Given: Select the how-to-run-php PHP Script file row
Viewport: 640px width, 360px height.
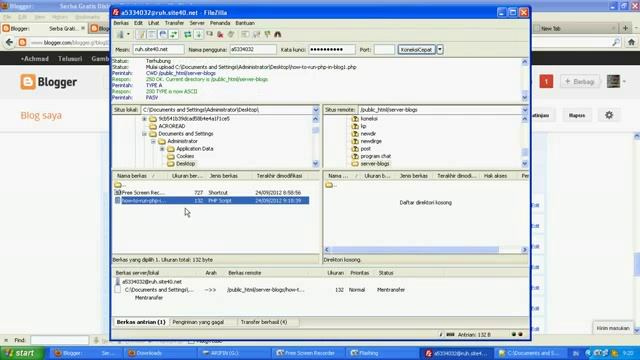Looking at the screenshot, I should click(x=211, y=200).
